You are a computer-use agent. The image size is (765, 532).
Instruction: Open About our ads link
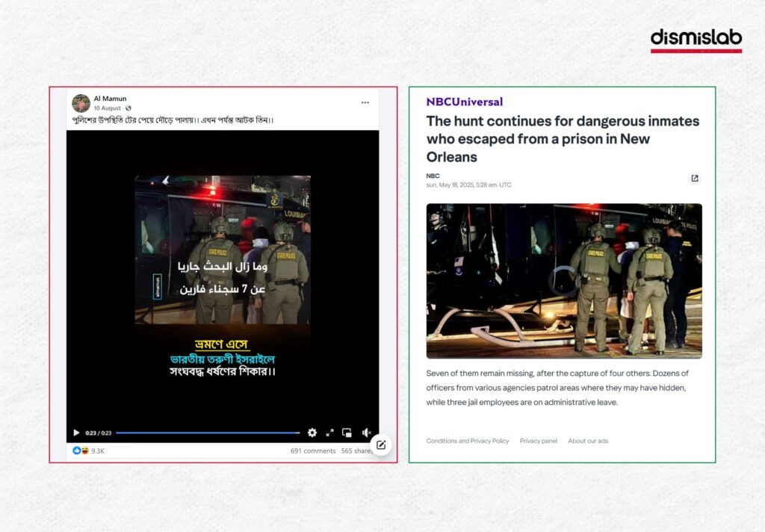[x=588, y=441]
